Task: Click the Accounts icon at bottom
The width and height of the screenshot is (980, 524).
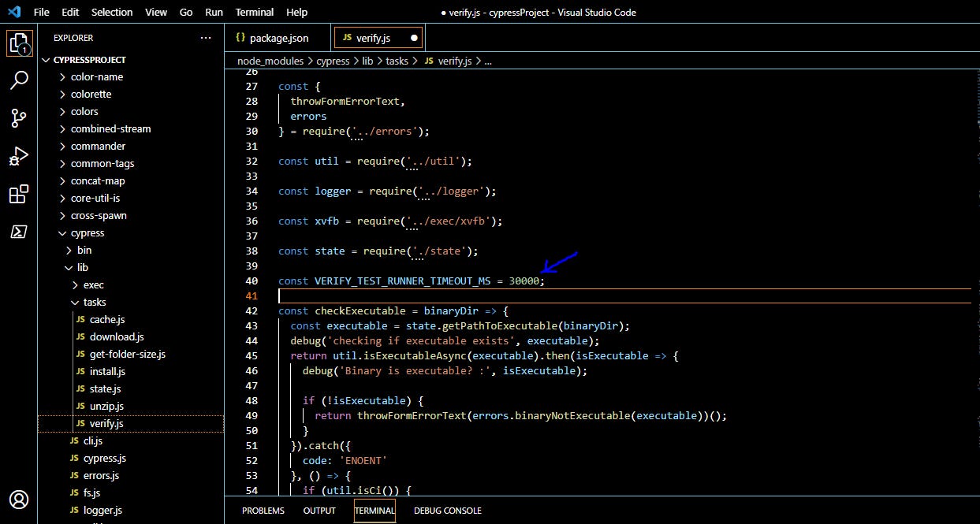Action: click(19, 500)
